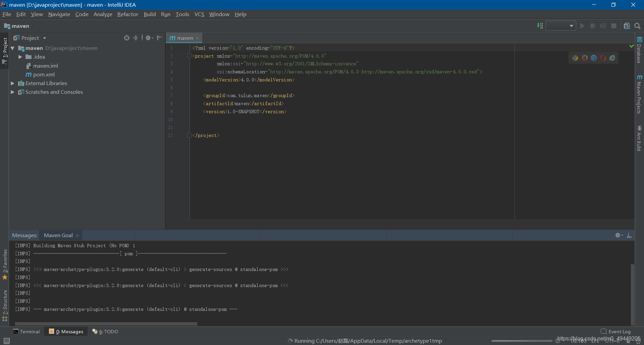Open the VCS menu
Image resolution: width=644 pixels, height=345 pixels.
pos(199,14)
